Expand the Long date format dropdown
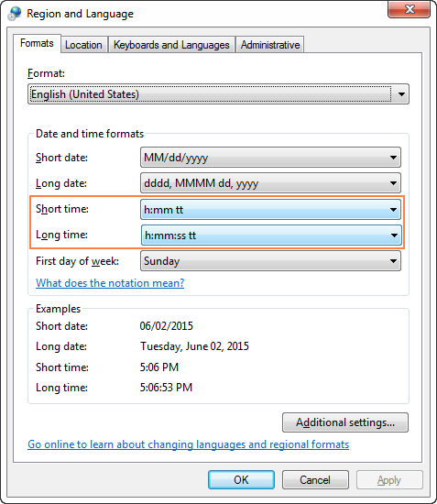 point(270,183)
